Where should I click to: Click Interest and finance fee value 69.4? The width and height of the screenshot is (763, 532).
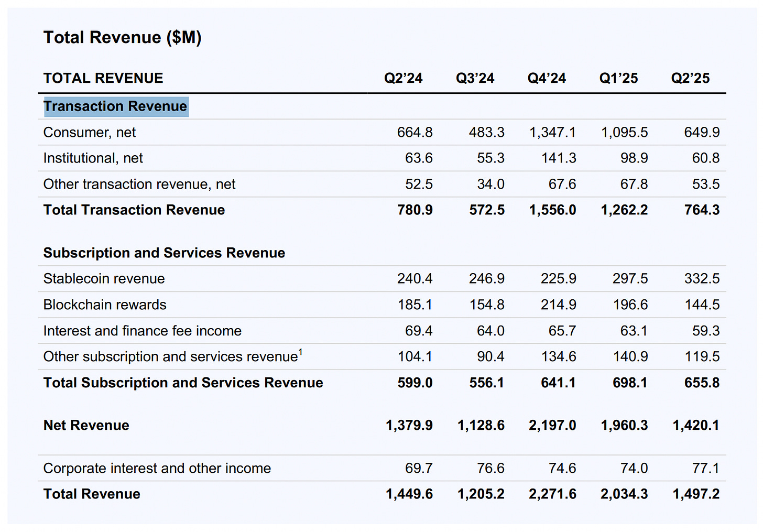pyautogui.click(x=419, y=331)
